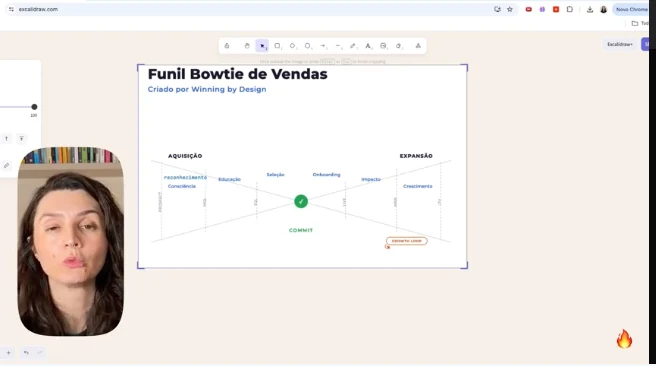Click the opacity slider handle

(x=34, y=107)
